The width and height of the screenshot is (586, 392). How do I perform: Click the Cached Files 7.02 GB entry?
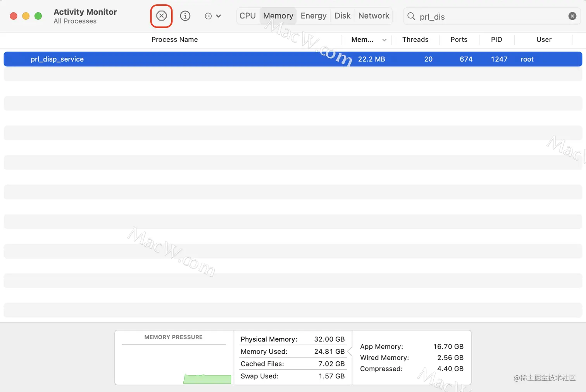(x=293, y=364)
